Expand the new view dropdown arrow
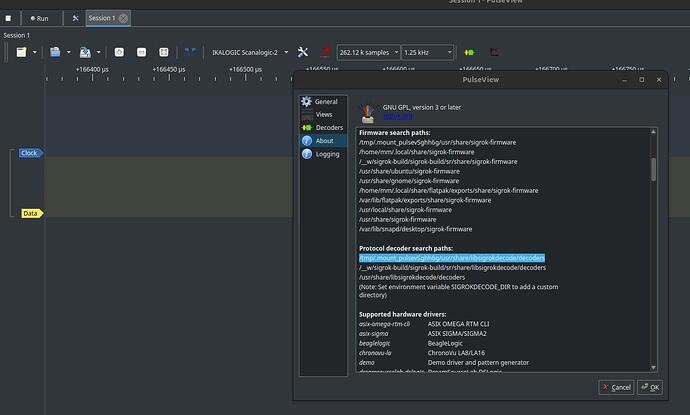 click(34, 52)
